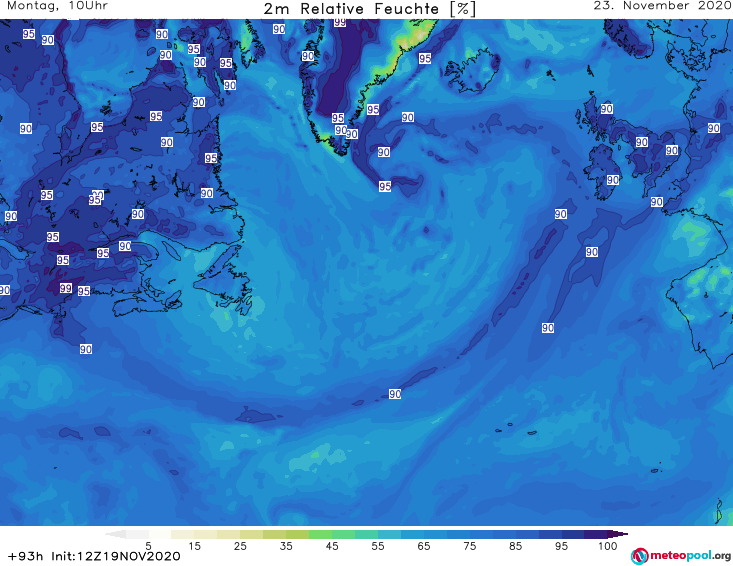Pick the pale cream legend swatch right of 5

160,534
